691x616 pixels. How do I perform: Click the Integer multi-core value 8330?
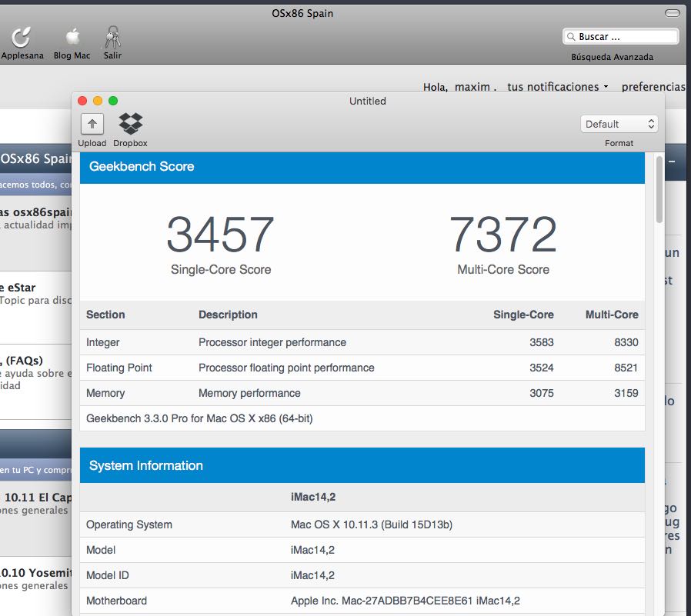point(626,342)
